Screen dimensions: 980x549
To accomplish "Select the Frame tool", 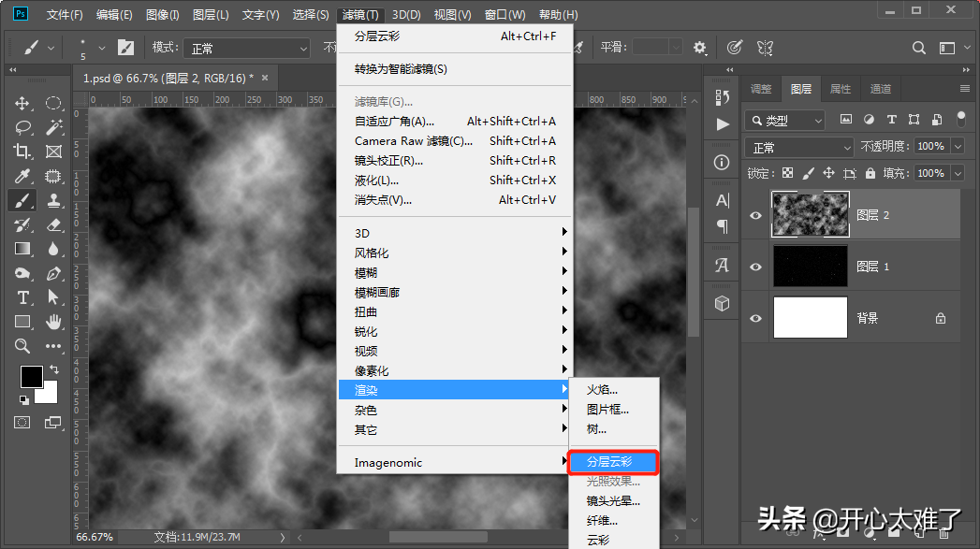I will pyautogui.click(x=53, y=152).
